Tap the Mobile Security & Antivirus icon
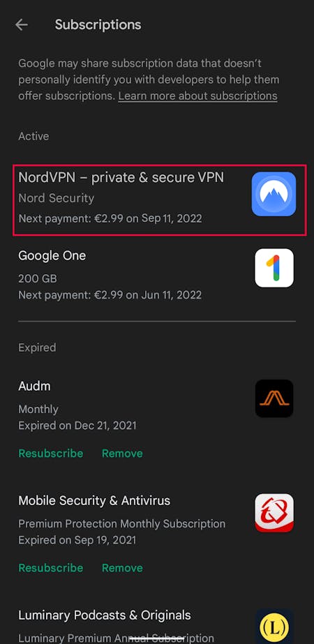 274,513
